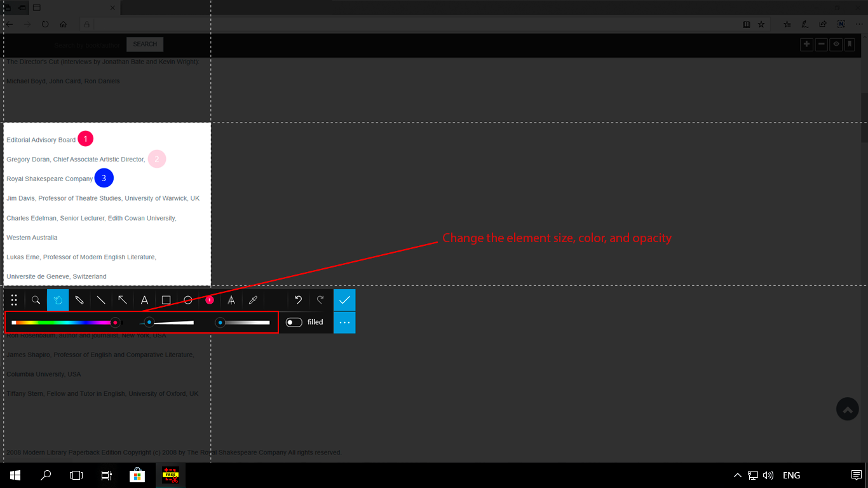Screen dimensions: 868x488
Task: Click the SEARCH button
Action: 144,44
